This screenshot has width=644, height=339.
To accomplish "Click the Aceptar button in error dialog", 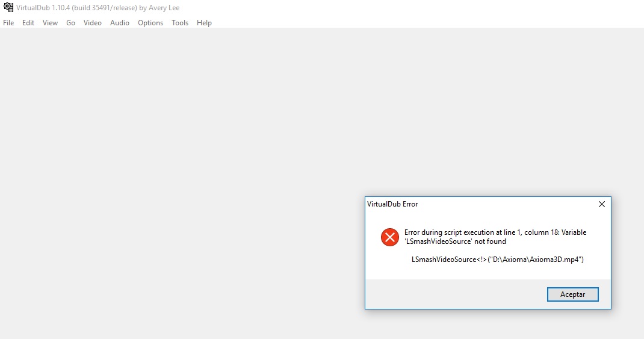I will coord(572,294).
